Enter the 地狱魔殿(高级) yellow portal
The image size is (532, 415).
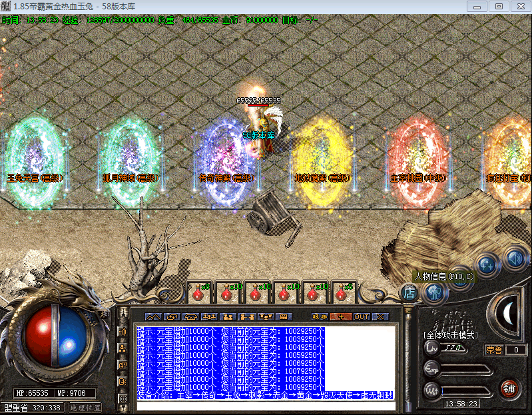tap(322, 162)
